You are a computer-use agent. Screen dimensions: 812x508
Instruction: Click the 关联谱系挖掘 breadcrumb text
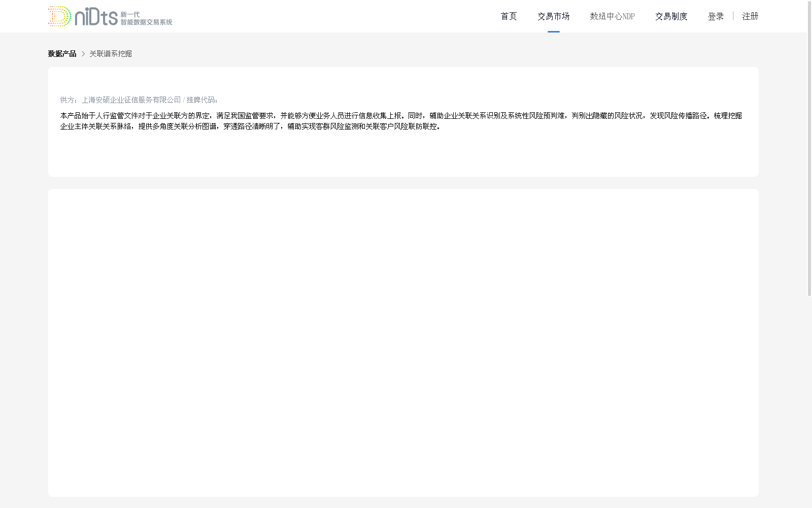click(111, 54)
